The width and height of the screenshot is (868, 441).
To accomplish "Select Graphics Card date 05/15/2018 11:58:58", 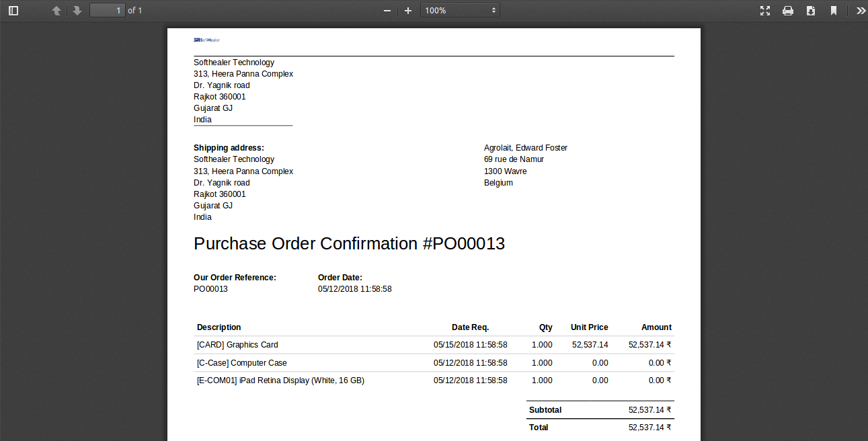I will click(x=471, y=345).
